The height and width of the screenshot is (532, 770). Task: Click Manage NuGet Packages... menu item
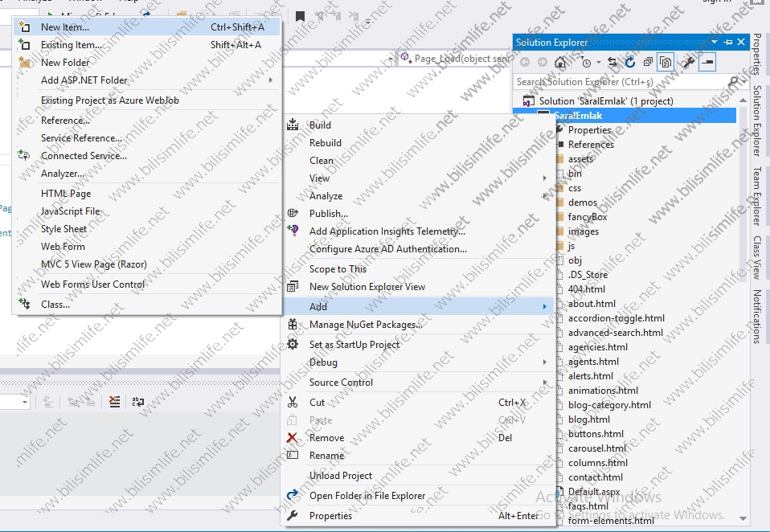click(x=420, y=325)
